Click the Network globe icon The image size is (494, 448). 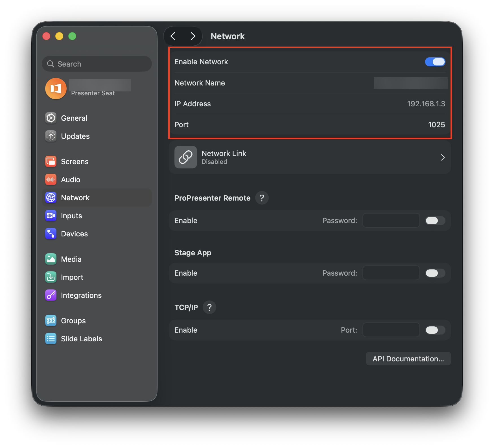pyautogui.click(x=51, y=197)
